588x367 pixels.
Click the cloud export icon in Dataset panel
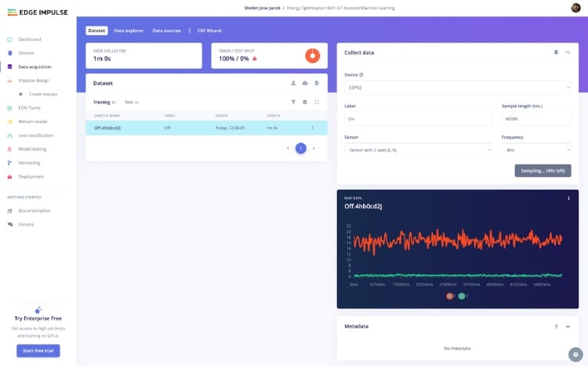[305, 82]
